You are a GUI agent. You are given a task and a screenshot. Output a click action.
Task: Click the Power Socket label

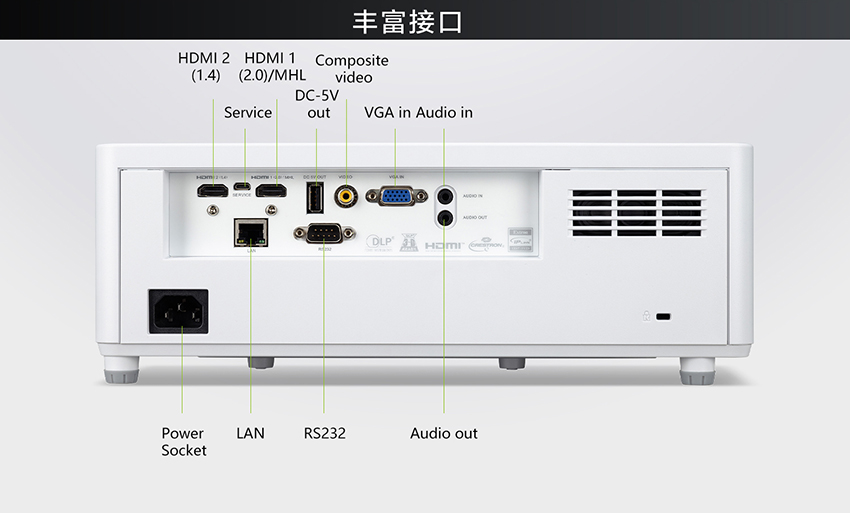(183, 442)
